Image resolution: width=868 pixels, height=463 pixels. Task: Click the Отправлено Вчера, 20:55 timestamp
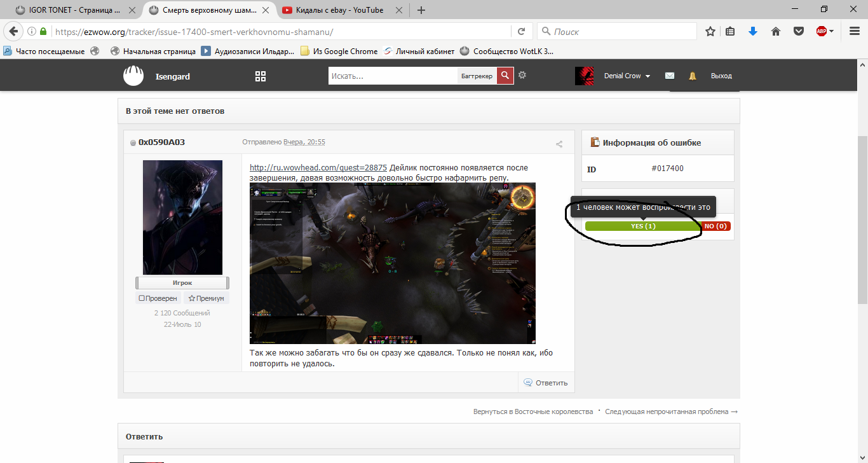284,142
